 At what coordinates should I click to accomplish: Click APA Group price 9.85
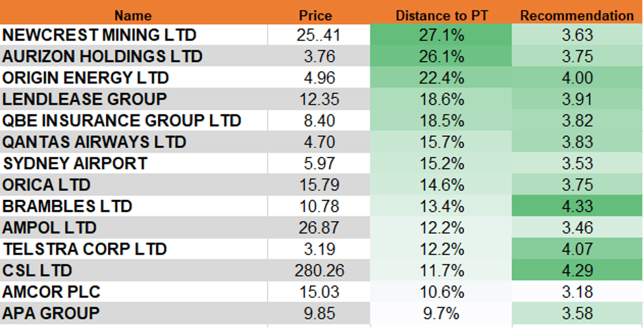[x=319, y=313]
